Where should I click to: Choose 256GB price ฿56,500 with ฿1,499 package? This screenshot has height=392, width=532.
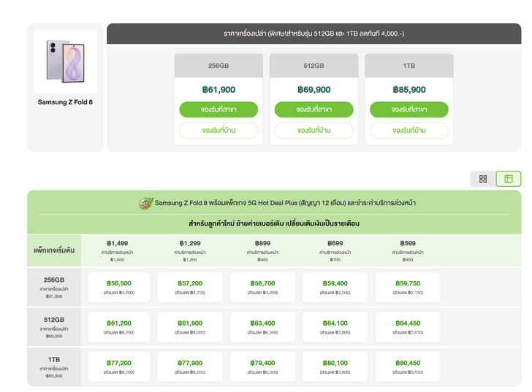(x=118, y=287)
